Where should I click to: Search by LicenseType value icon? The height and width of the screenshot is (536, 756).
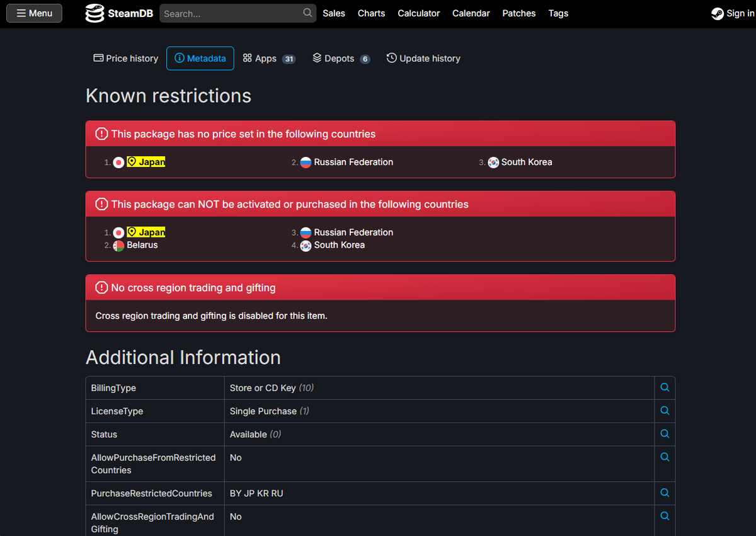pyautogui.click(x=665, y=411)
